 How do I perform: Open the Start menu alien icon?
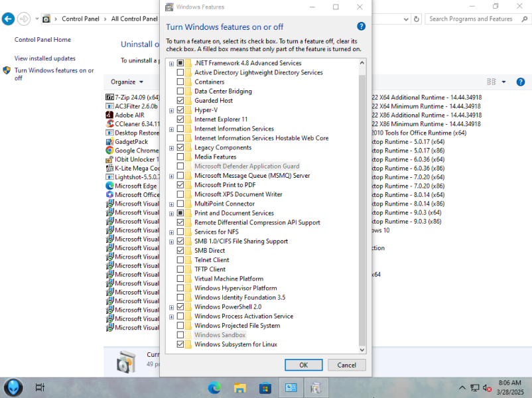click(x=13, y=387)
